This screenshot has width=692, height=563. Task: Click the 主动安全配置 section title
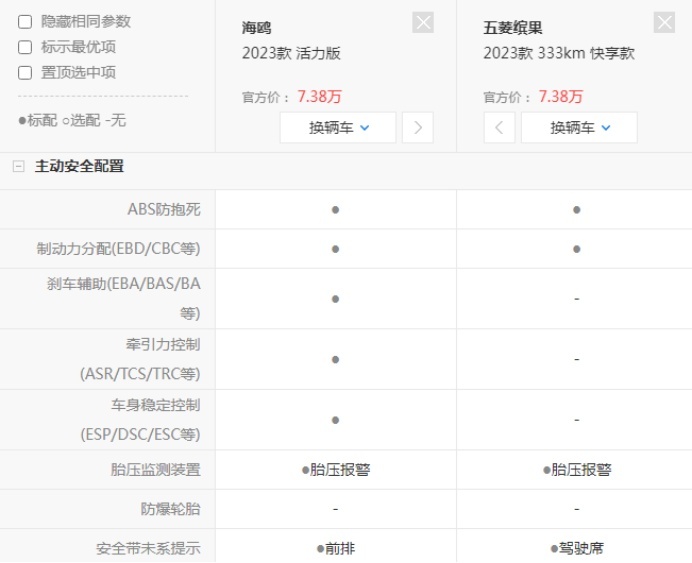tap(79, 166)
